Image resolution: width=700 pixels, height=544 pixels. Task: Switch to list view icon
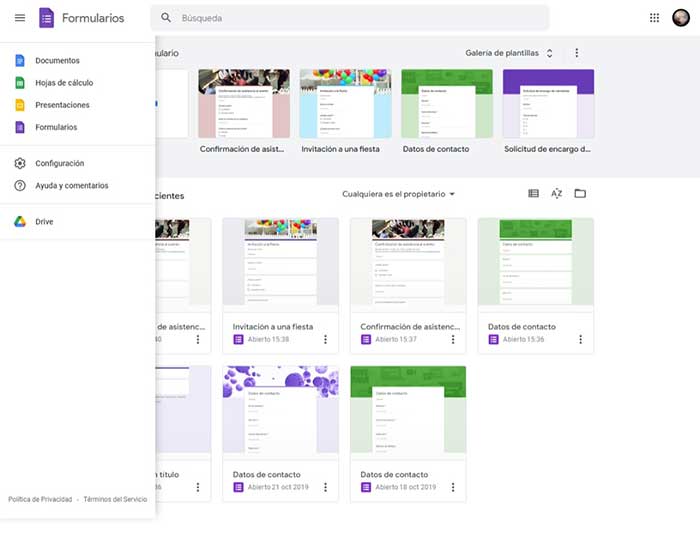533,194
